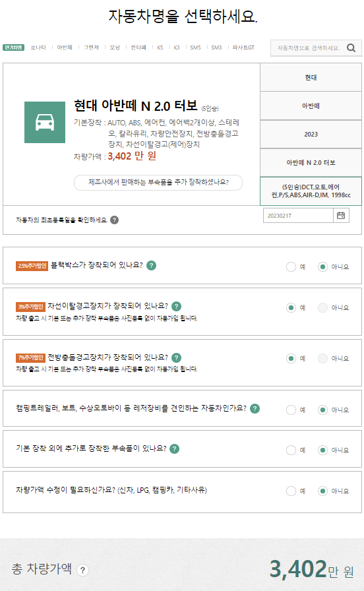
Task: Select 예 for 레저장비 견인 question
Action: 291,410
